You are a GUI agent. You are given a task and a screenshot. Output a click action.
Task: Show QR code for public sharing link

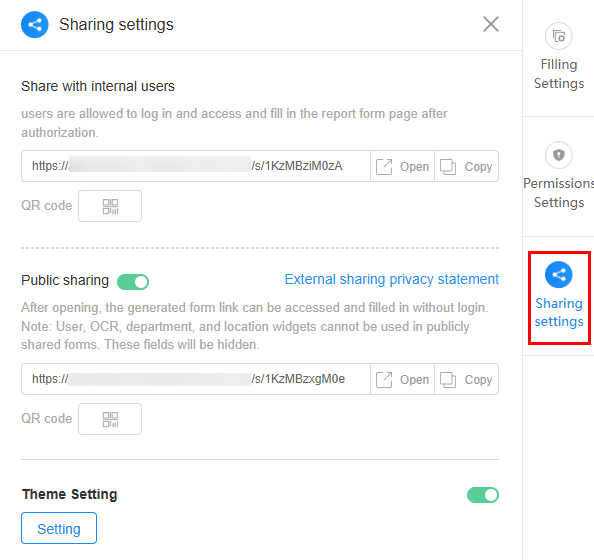click(110, 419)
